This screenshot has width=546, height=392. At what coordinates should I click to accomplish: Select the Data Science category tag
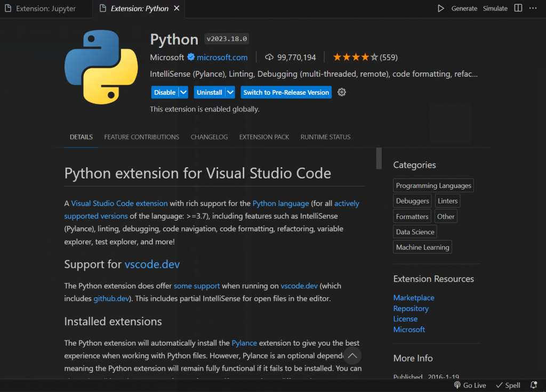point(415,232)
